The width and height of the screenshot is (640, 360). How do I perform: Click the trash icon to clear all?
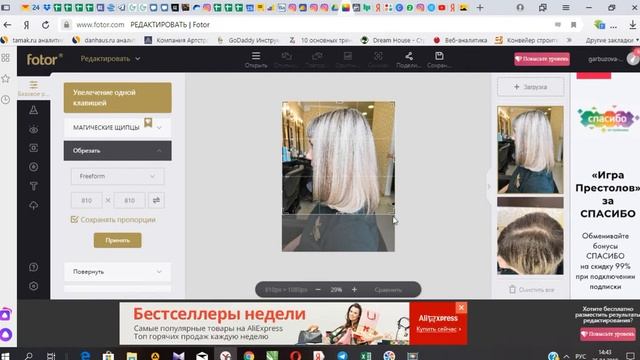click(x=512, y=289)
